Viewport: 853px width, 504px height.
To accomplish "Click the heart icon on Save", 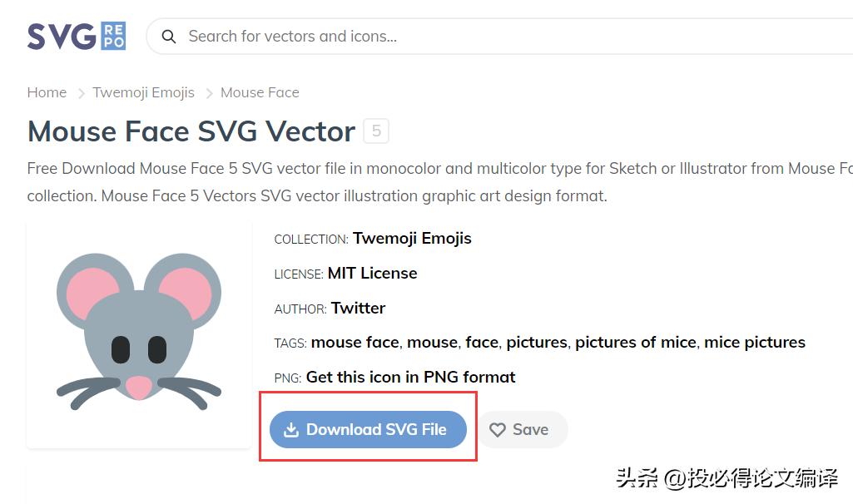I will coord(498,430).
